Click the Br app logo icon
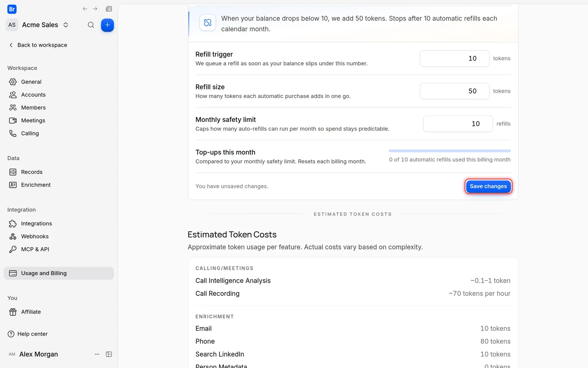 (x=12, y=9)
